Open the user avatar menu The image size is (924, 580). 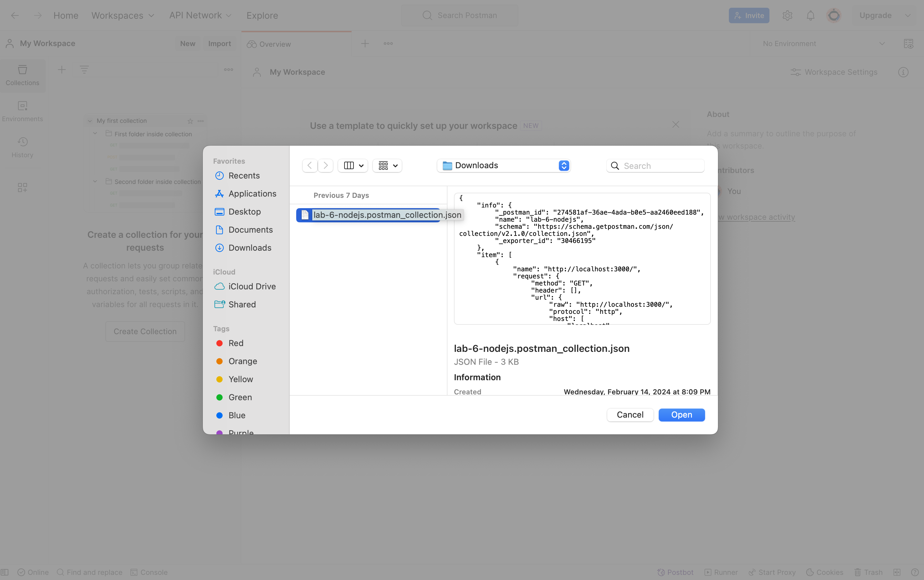pyautogui.click(x=834, y=15)
